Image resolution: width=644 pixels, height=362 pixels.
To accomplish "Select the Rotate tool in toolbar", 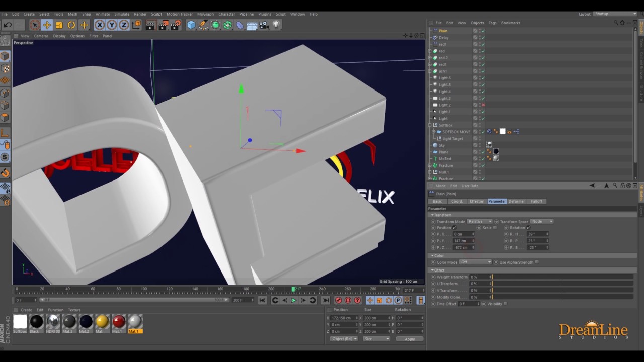I will 71,25.
